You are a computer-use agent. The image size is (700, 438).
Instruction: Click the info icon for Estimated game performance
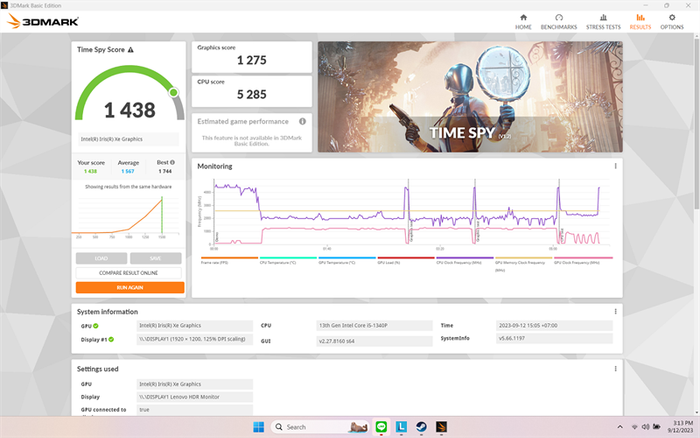(x=302, y=121)
